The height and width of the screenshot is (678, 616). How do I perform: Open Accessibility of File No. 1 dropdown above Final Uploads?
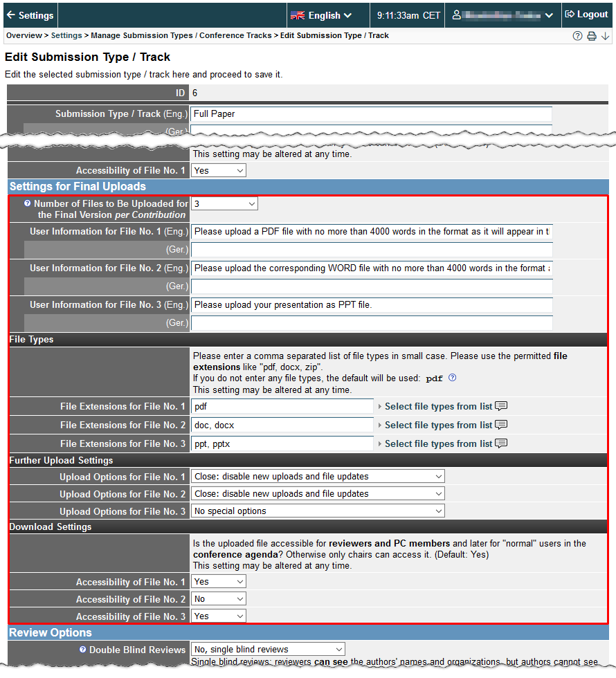pos(219,170)
